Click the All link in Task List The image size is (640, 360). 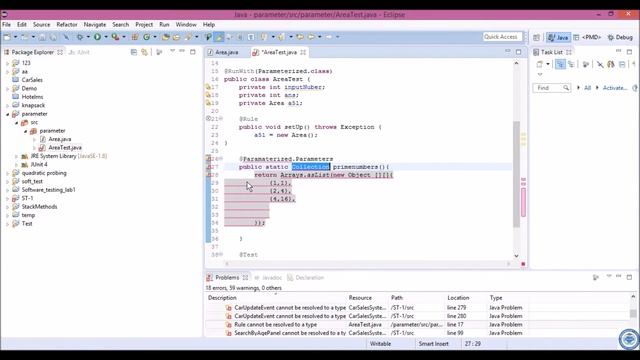(x=587, y=88)
